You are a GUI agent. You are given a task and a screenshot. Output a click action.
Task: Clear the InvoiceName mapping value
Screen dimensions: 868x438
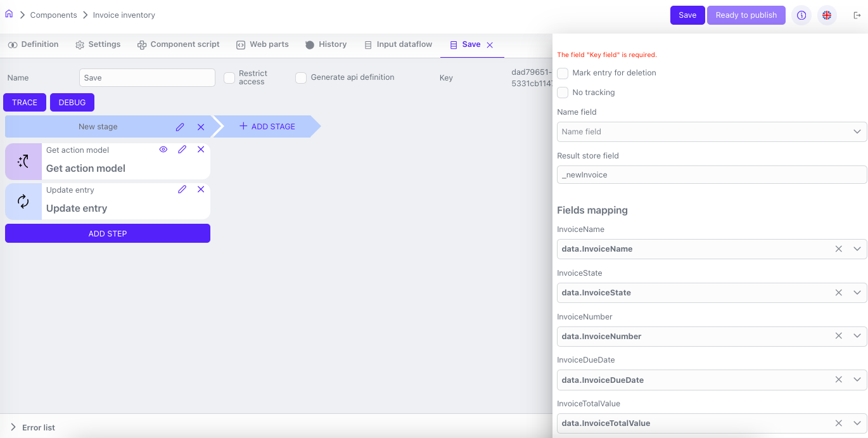(x=838, y=249)
